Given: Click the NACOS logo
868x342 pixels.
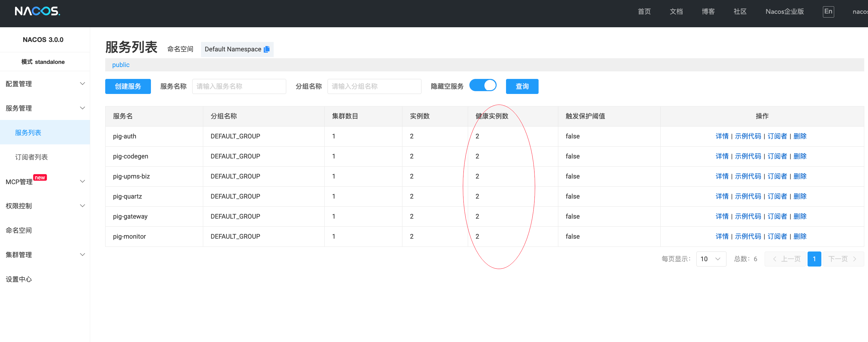Looking at the screenshot, I should click(37, 12).
